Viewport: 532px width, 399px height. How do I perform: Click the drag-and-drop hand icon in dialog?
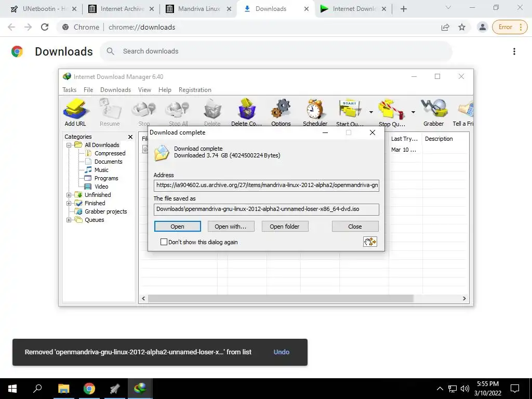pos(370,242)
